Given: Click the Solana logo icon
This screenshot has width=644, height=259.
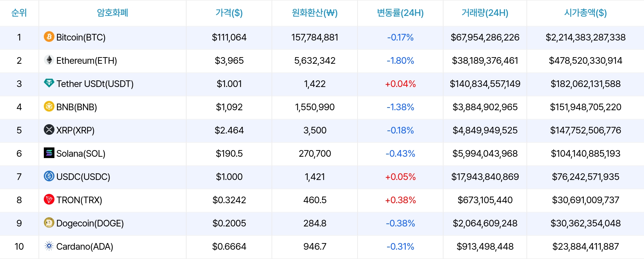Looking at the screenshot, I should [x=49, y=153].
